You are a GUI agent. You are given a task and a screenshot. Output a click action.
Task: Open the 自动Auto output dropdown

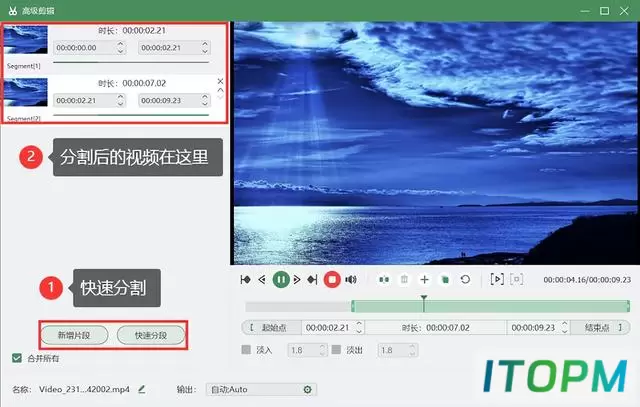[x=261, y=390]
